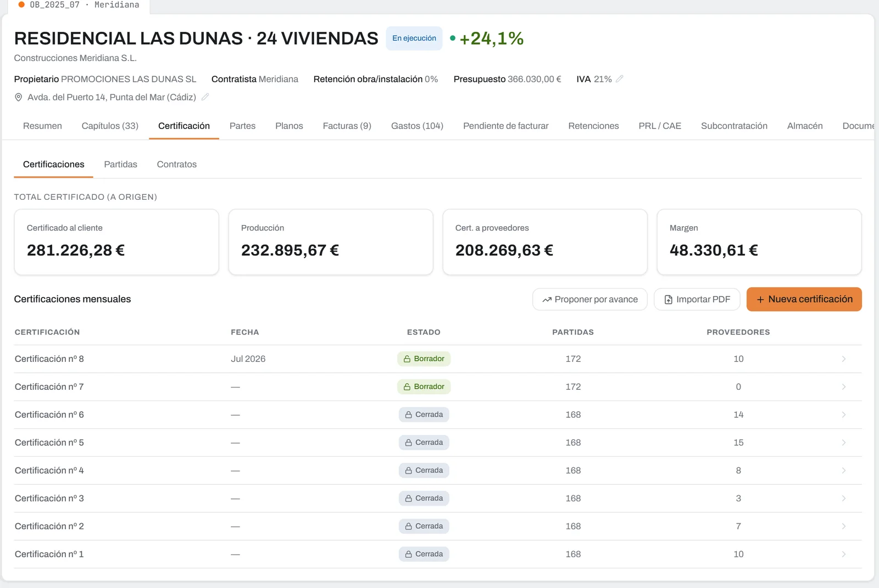Click lock icon in Certificación nº 8 badge
879x588 pixels.
tap(407, 359)
